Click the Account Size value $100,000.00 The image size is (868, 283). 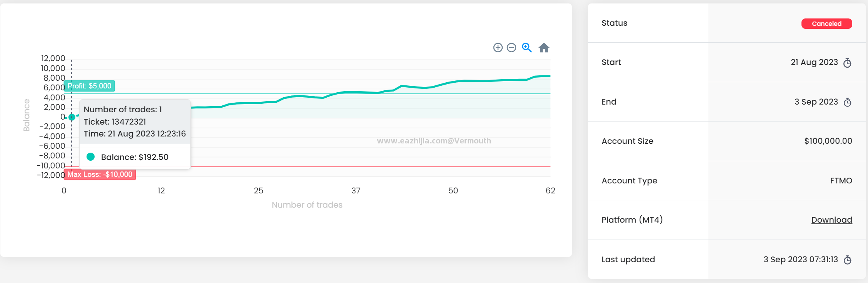pyautogui.click(x=828, y=141)
